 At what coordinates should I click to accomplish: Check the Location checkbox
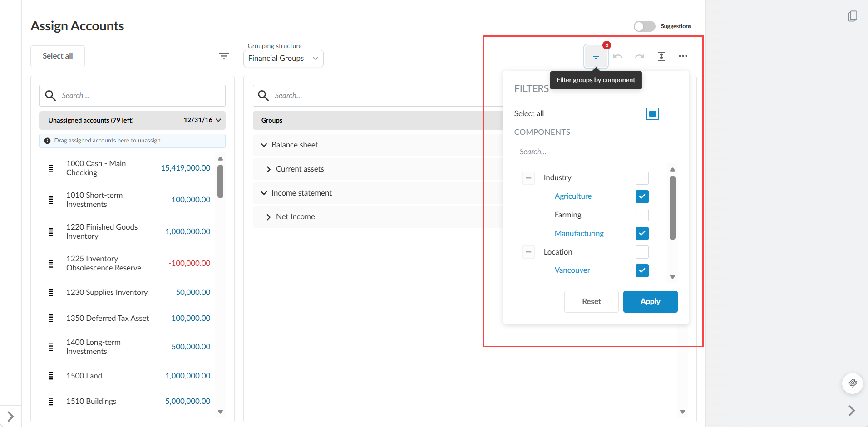click(642, 252)
